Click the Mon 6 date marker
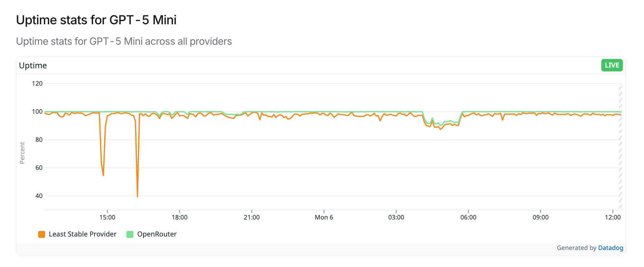Viewport: 644px width, 267px height. (324, 217)
